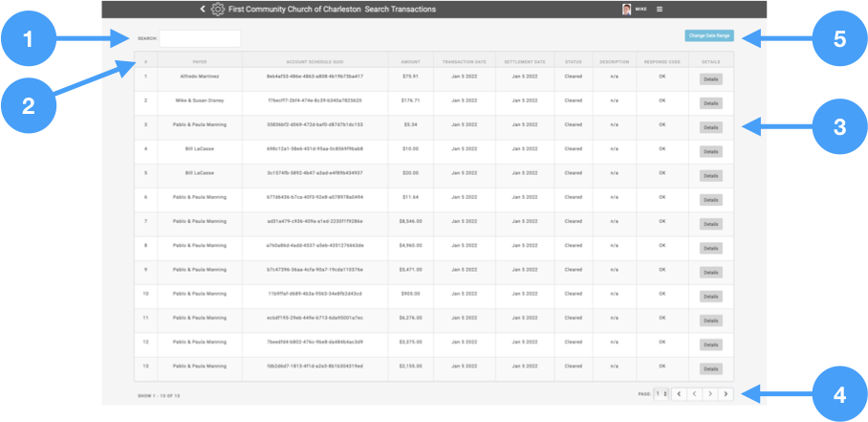Sort by the Amount column header
868x422 pixels.
(x=410, y=61)
